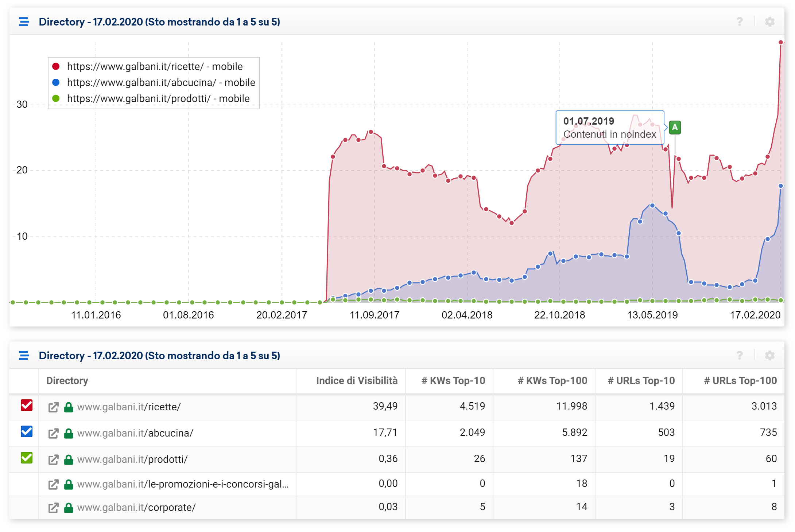Open the www.galbani.it/abcucina/ link
This screenshot has height=532, width=795.
[x=135, y=433]
